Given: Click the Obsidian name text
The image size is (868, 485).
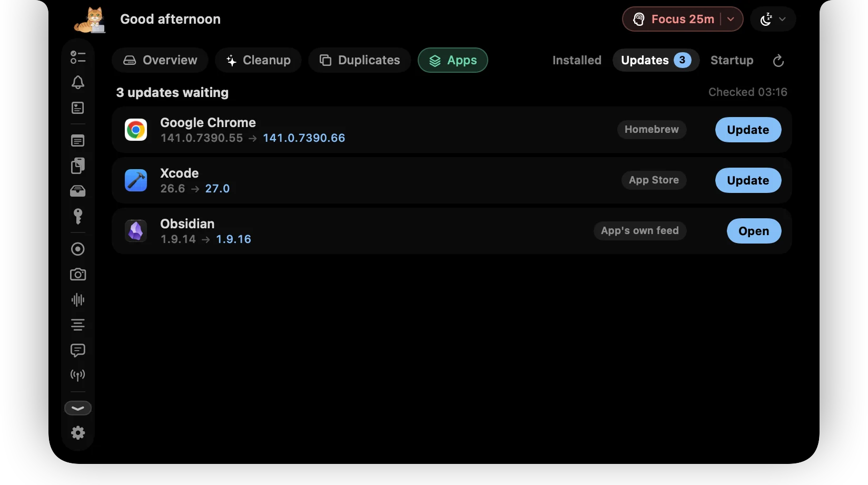Looking at the screenshot, I should tap(188, 224).
